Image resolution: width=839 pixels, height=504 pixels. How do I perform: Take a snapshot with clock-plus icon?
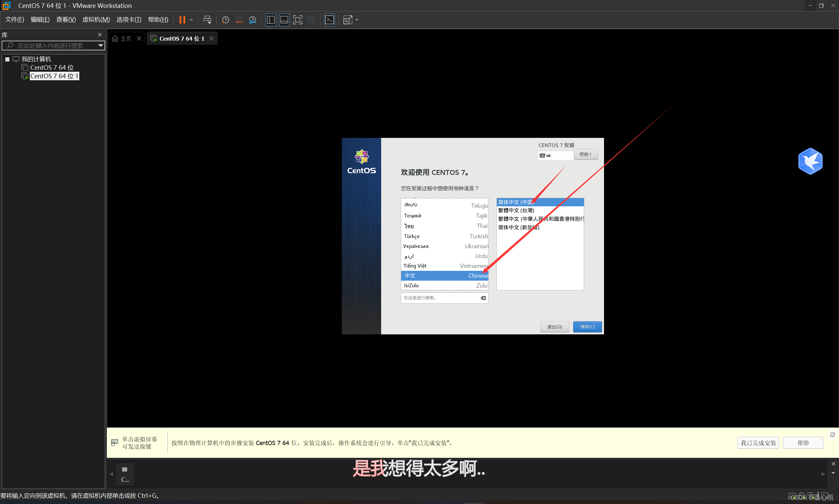tap(225, 20)
